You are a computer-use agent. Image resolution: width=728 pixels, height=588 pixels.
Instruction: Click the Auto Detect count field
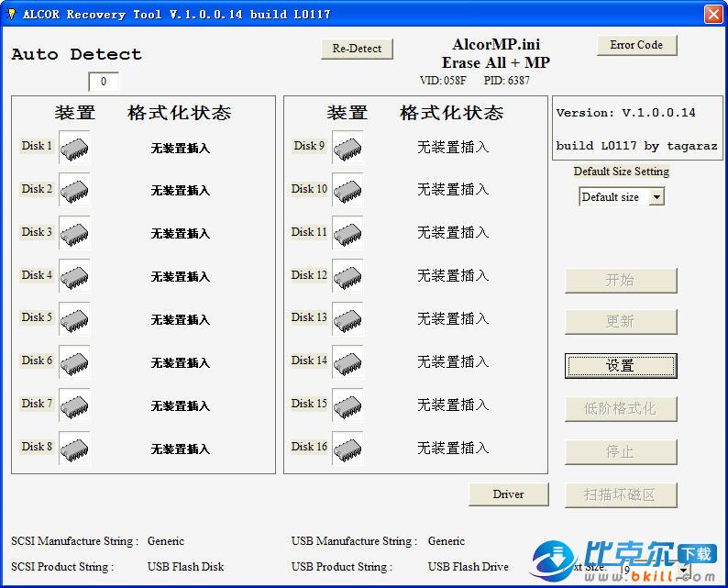104,82
